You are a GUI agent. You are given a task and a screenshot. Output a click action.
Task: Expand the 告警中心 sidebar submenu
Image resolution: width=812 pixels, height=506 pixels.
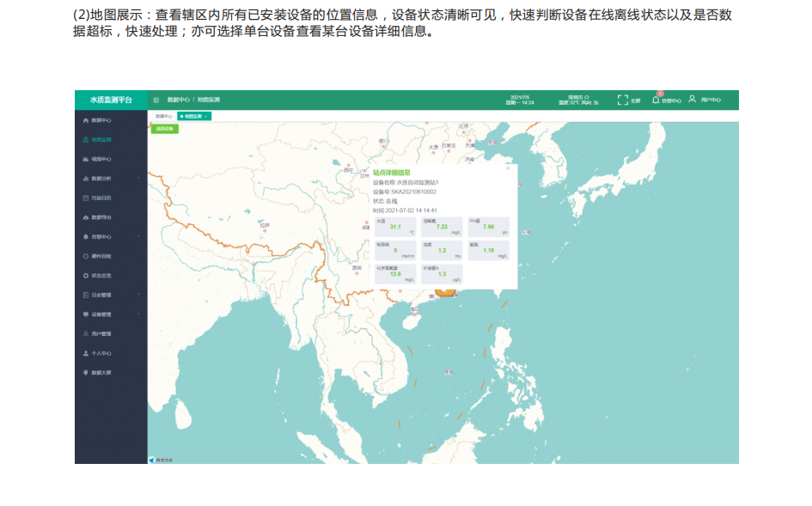[137, 236]
